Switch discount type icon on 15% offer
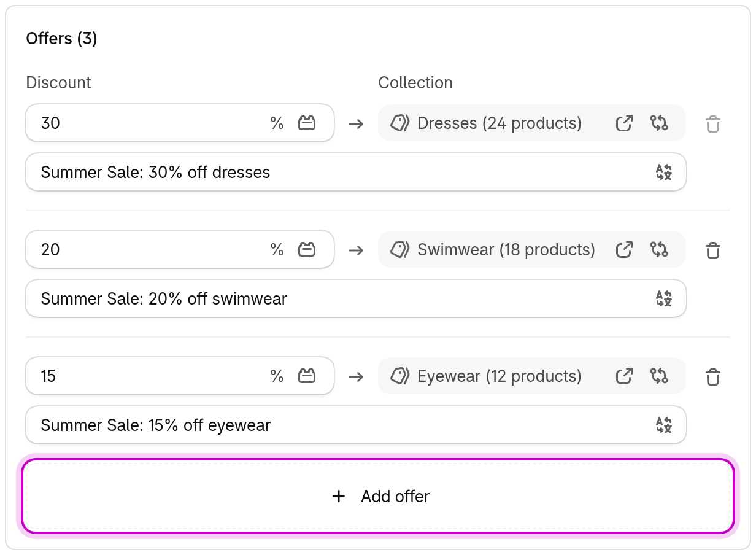Image resolution: width=756 pixels, height=555 pixels. (307, 376)
